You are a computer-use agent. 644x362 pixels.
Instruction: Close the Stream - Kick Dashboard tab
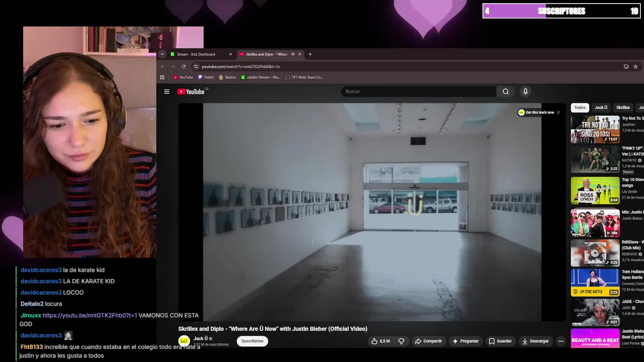(230, 54)
